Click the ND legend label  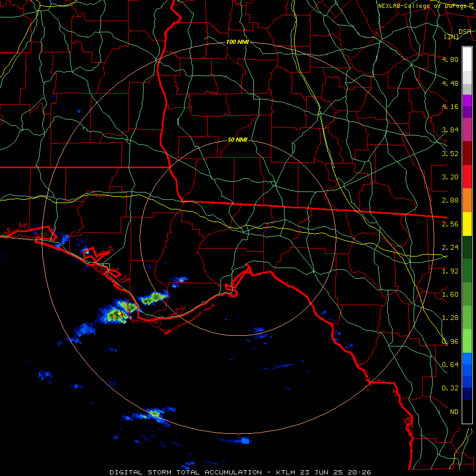454,412
